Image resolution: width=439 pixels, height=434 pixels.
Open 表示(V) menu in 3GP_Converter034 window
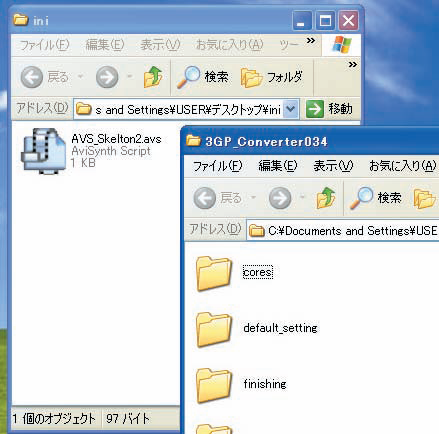[x=333, y=166]
